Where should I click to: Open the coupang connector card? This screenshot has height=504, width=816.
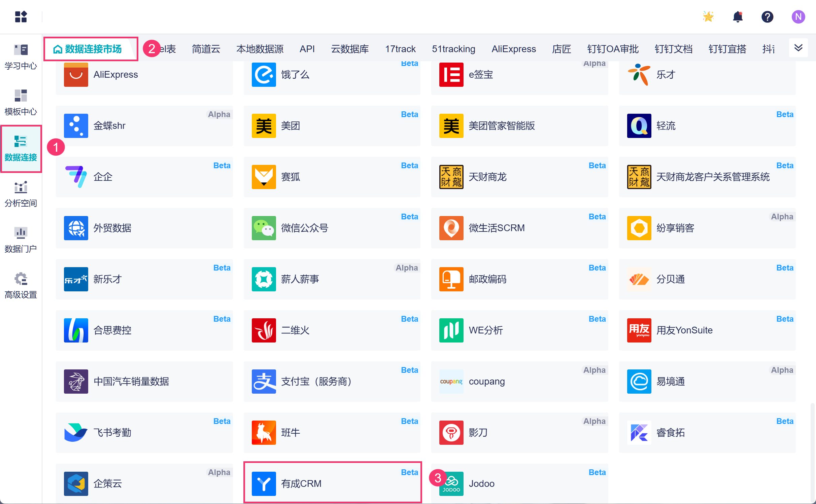click(x=519, y=381)
